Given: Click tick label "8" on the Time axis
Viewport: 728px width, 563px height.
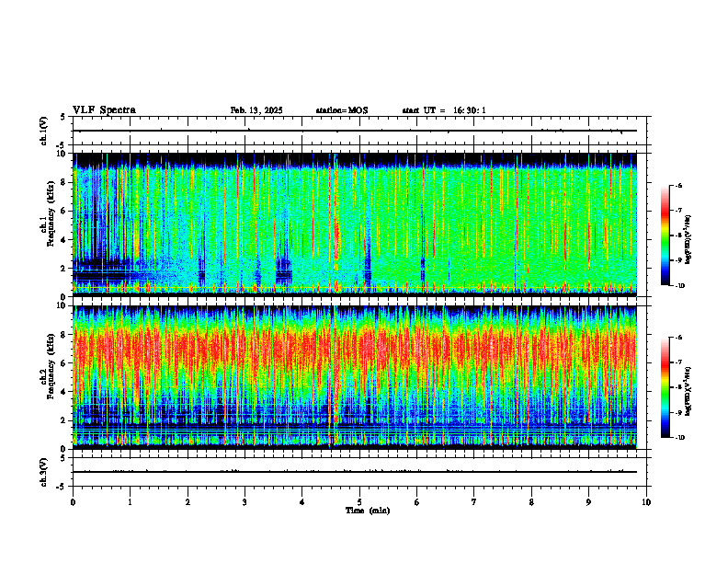Looking at the screenshot, I should (531, 502).
